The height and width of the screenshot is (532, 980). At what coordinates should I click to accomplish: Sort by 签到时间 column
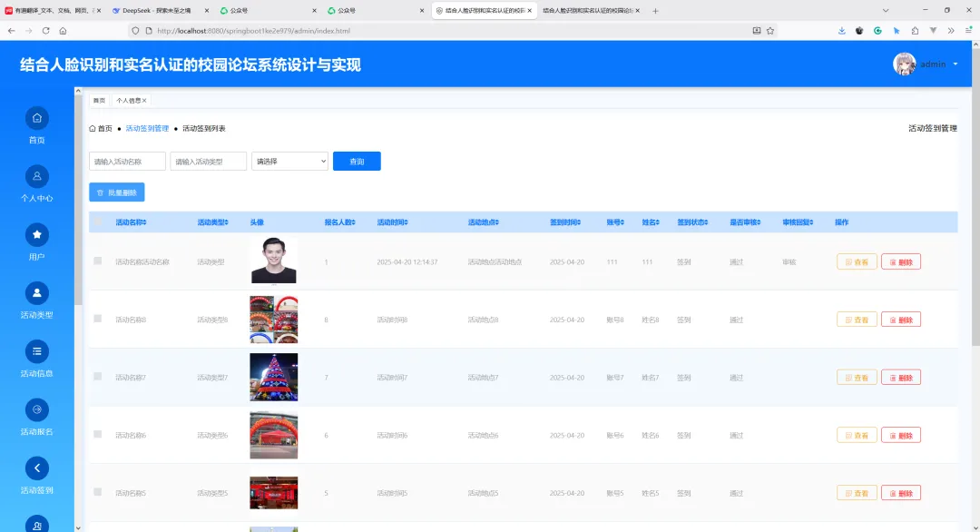pyautogui.click(x=565, y=222)
